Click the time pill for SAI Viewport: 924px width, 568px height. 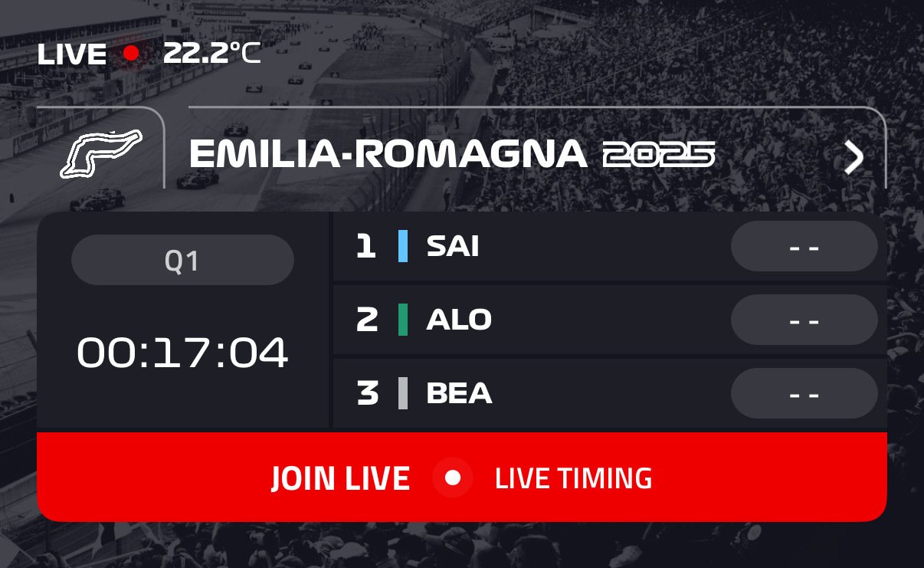click(804, 246)
